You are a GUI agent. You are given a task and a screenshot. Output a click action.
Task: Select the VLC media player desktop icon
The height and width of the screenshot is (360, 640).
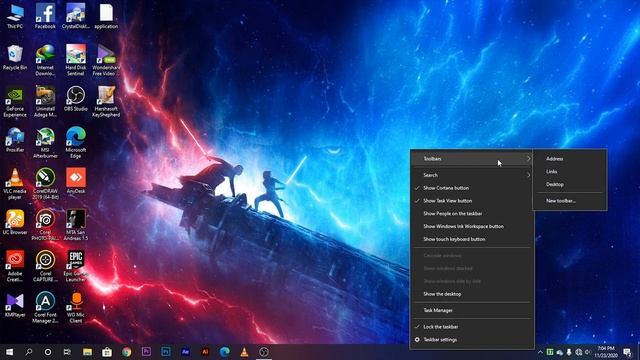[15, 184]
